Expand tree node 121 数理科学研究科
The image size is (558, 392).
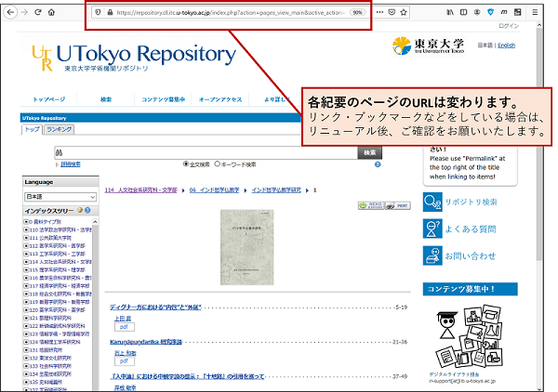[x=26, y=318]
